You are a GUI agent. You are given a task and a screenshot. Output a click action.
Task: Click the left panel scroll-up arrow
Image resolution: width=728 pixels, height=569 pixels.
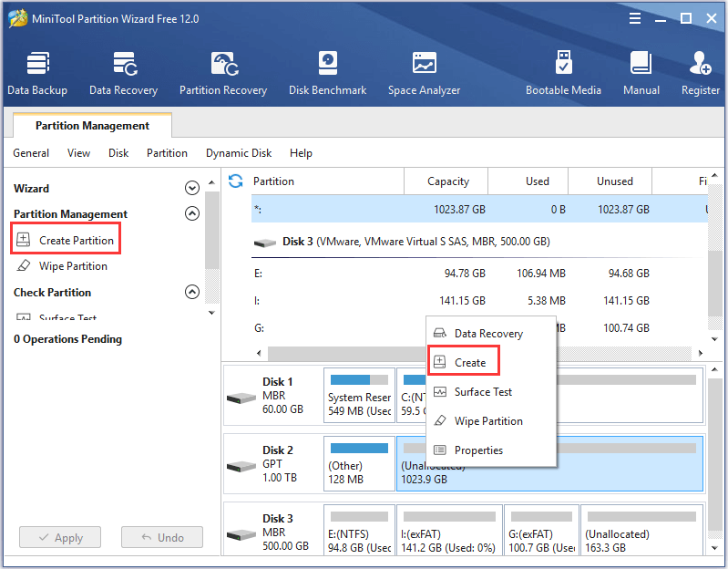click(211, 182)
